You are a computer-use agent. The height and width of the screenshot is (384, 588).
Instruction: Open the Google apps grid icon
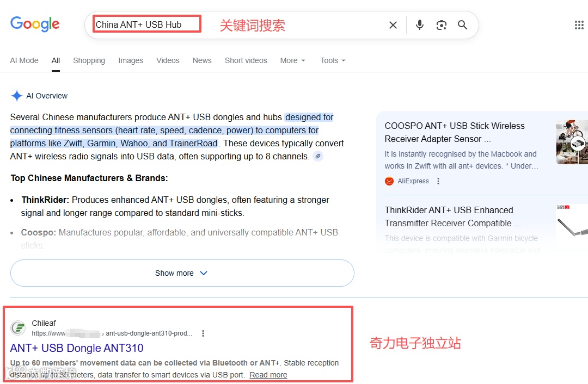[579, 25]
